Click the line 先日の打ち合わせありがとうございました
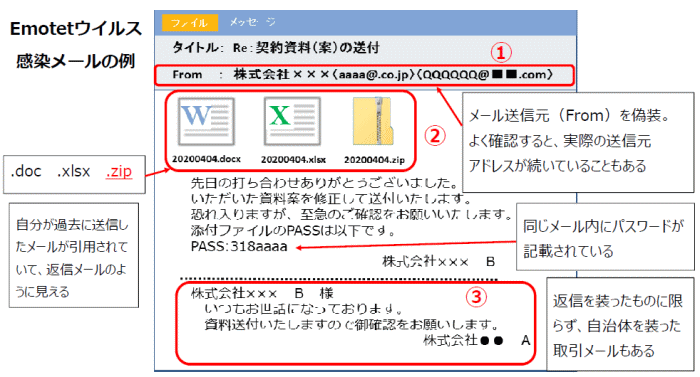The height and width of the screenshot is (377, 700). pyautogui.click(x=324, y=183)
